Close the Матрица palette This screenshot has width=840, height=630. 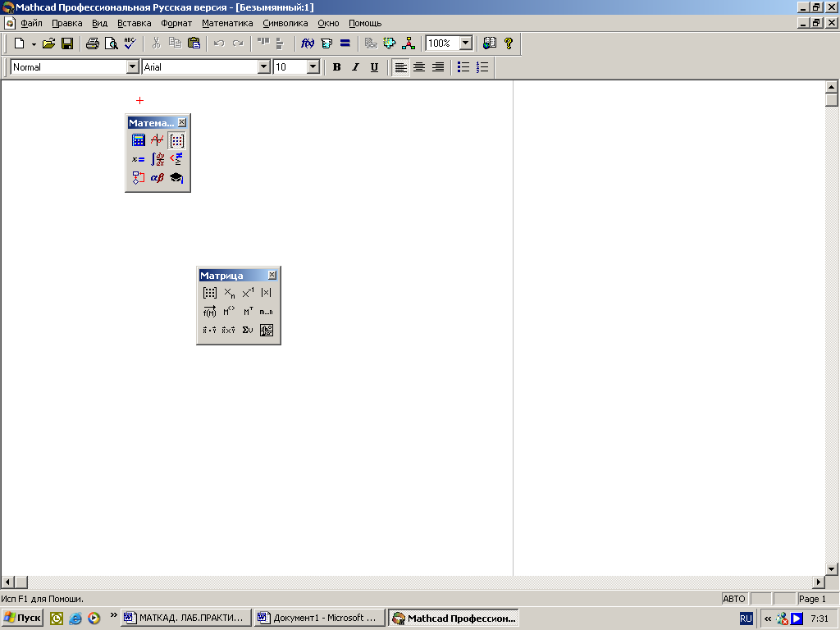pyautogui.click(x=272, y=275)
